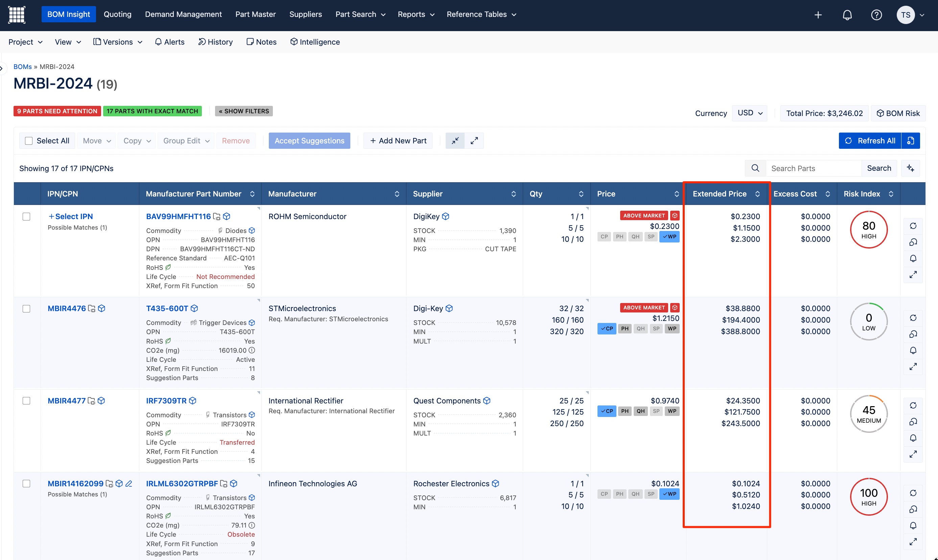Viewport: 938px width, 560px height.
Task: Open the BOMs breadcrumb link
Action: (x=23, y=66)
